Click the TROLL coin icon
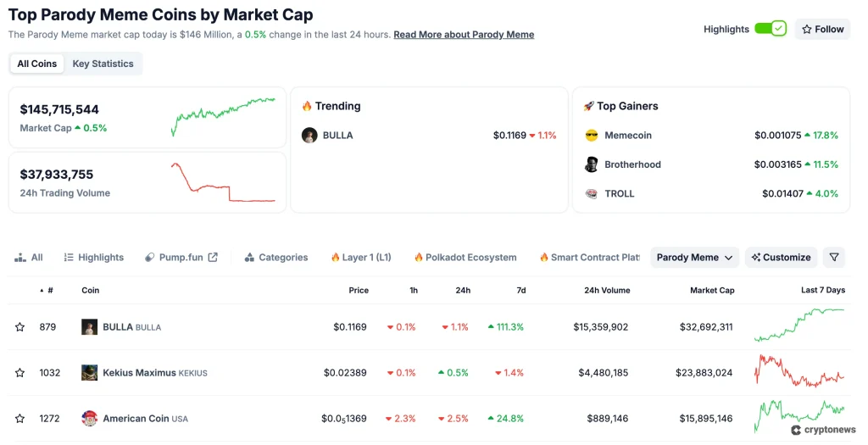This screenshot has width=868, height=445. 592,193
